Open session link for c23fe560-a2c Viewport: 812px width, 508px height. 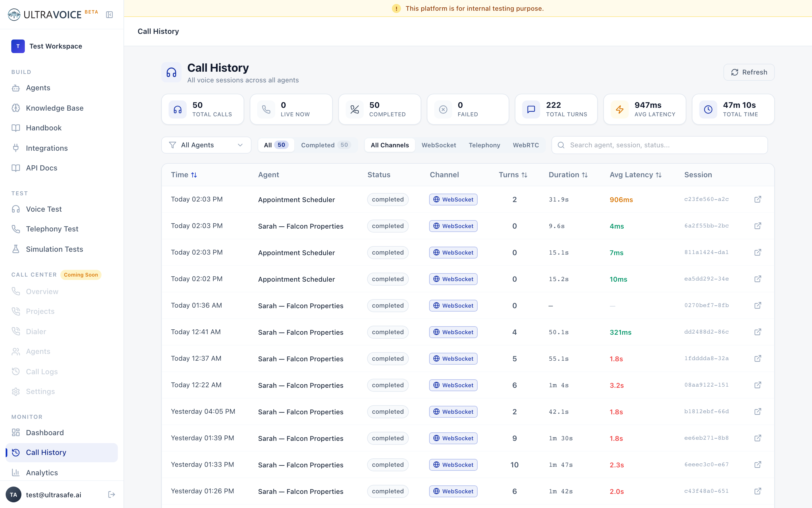[758, 199]
